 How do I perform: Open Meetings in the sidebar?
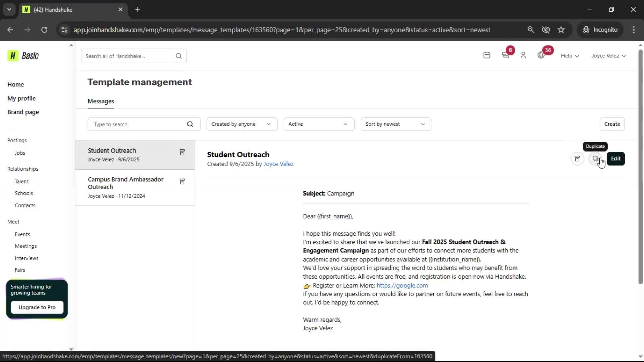(x=26, y=246)
